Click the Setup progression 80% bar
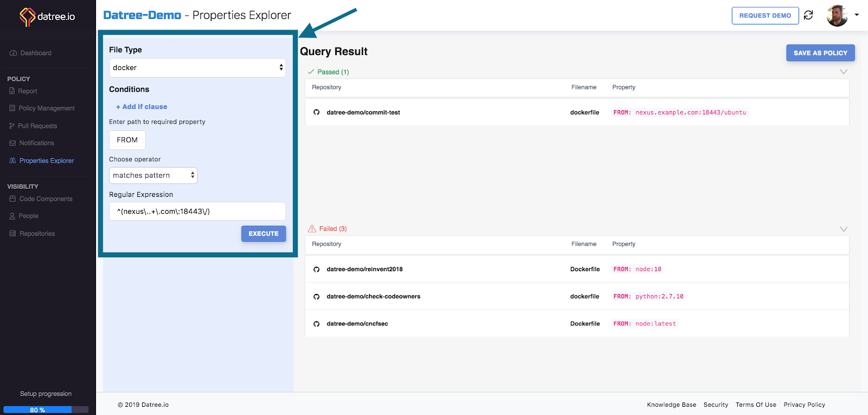Screen dimensions: 868x415 tap(46, 410)
